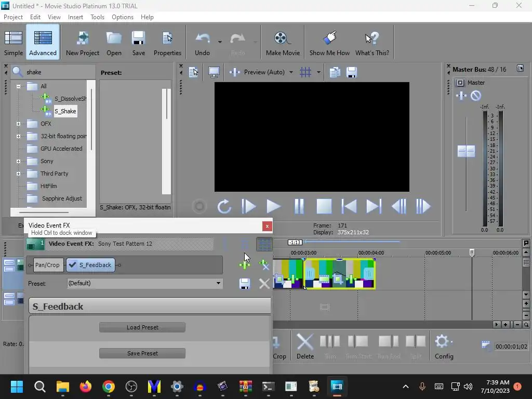This screenshot has width=532, height=399.
Task: Select S_DissolveShake effect
Action: coord(70,99)
